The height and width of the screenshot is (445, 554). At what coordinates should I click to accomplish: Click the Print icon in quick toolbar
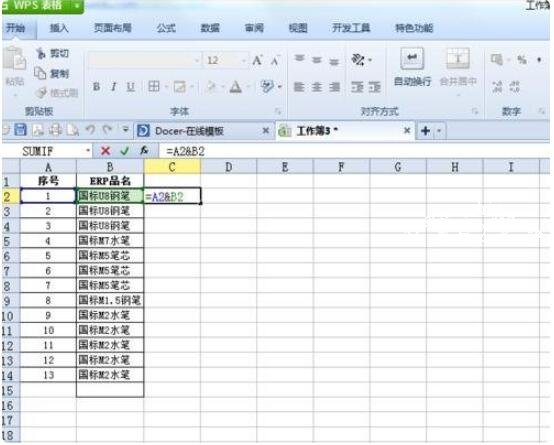pos(55,130)
